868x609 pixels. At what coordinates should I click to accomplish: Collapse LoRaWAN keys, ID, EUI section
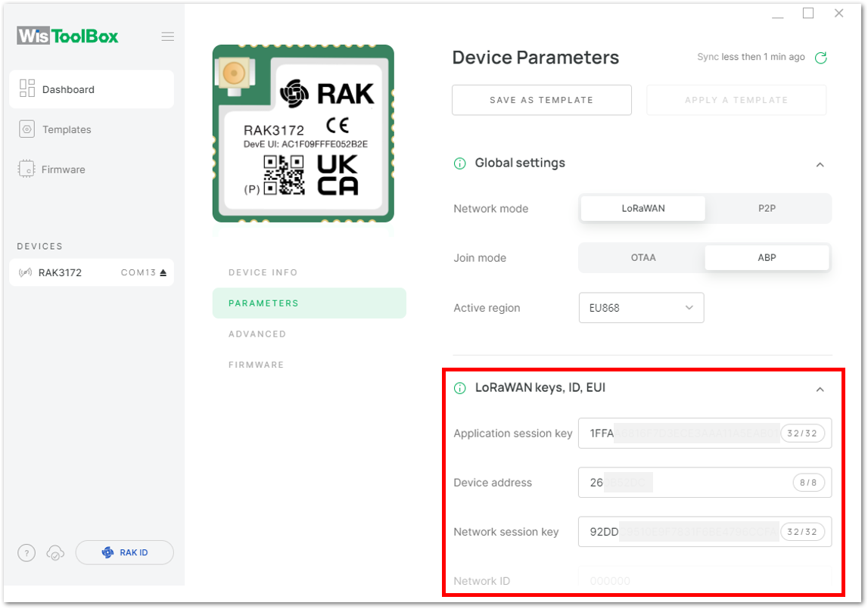click(x=820, y=390)
